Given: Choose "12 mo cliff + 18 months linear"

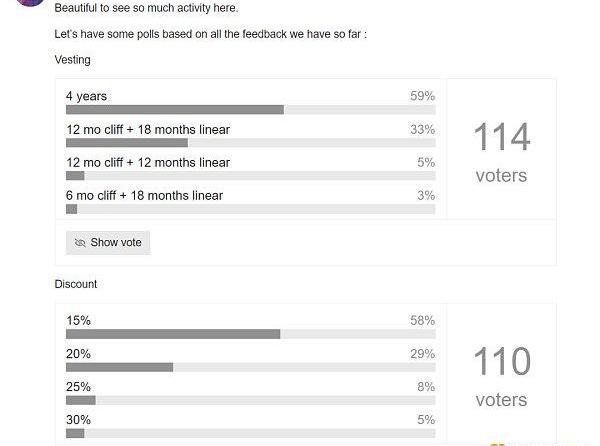Looking at the screenshot, I should click(148, 129).
